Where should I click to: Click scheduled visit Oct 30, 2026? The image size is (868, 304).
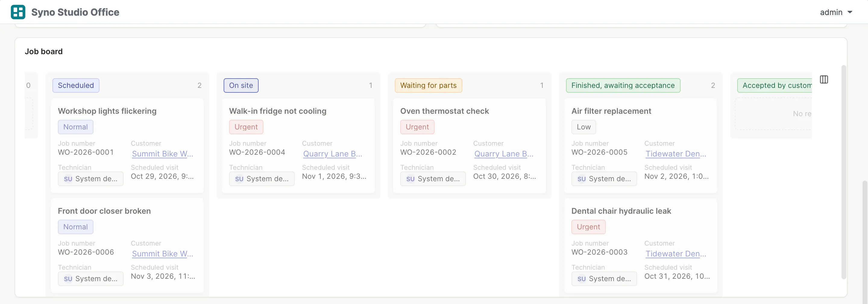click(x=505, y=176)
